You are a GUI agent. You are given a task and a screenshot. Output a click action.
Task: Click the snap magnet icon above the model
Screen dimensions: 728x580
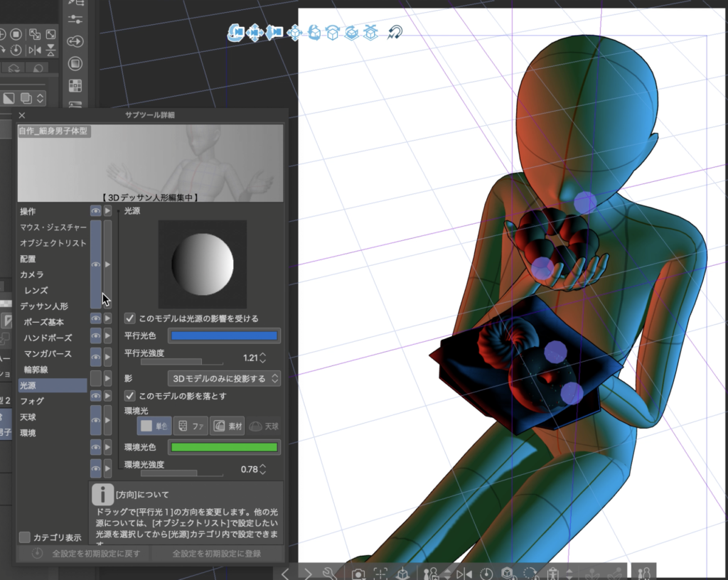pos(395,32)
